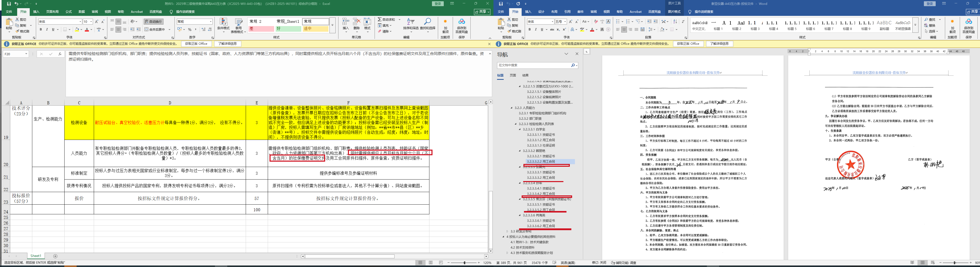Image resolution: width=980 pixels, height=267 pixels.
Task: Toggle Italic in Word's font group
Action: [x=536, y=29]
